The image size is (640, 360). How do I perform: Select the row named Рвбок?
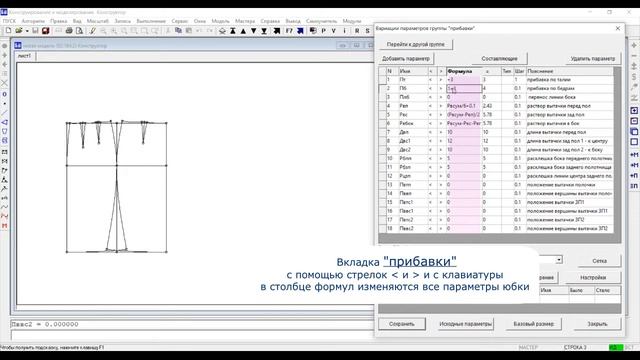point(496,123)
